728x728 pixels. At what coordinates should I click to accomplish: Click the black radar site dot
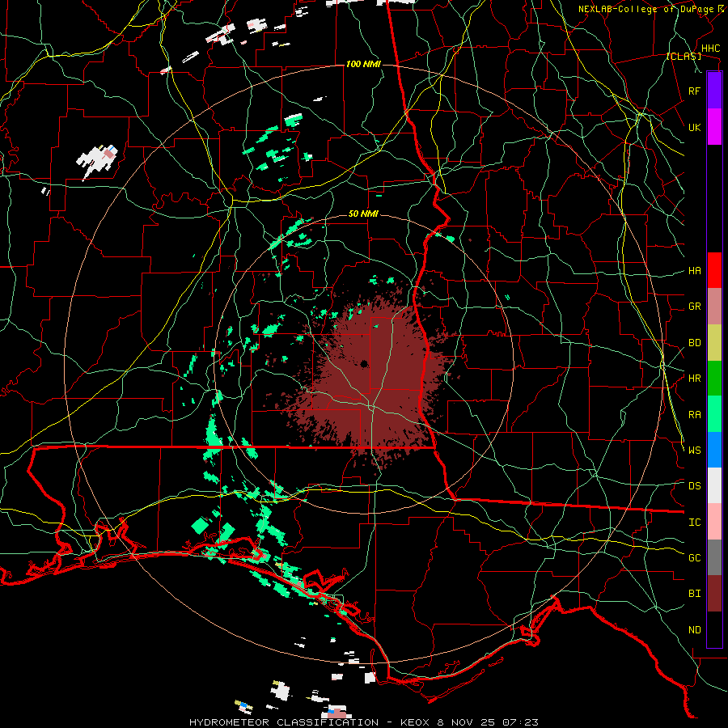coord(365,363)
